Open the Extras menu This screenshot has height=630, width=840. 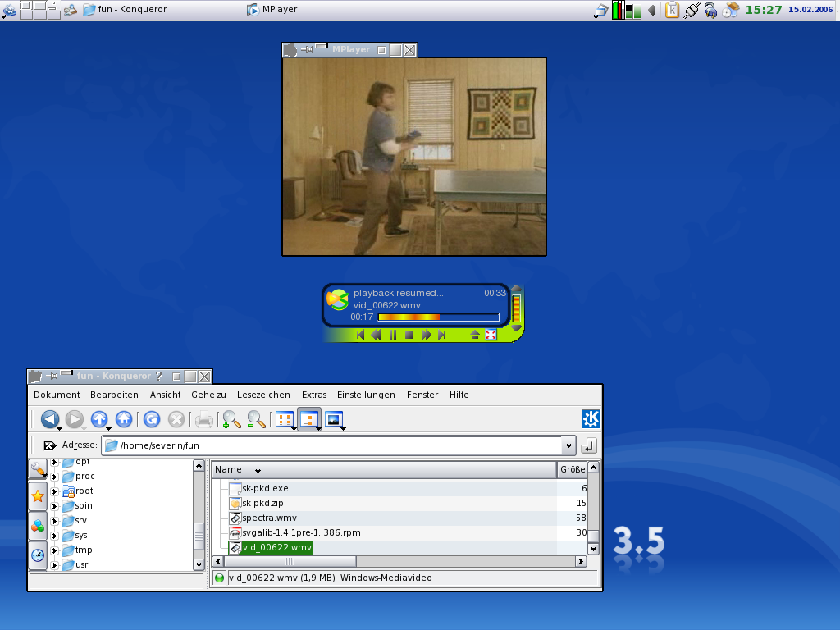pos(314,395)
